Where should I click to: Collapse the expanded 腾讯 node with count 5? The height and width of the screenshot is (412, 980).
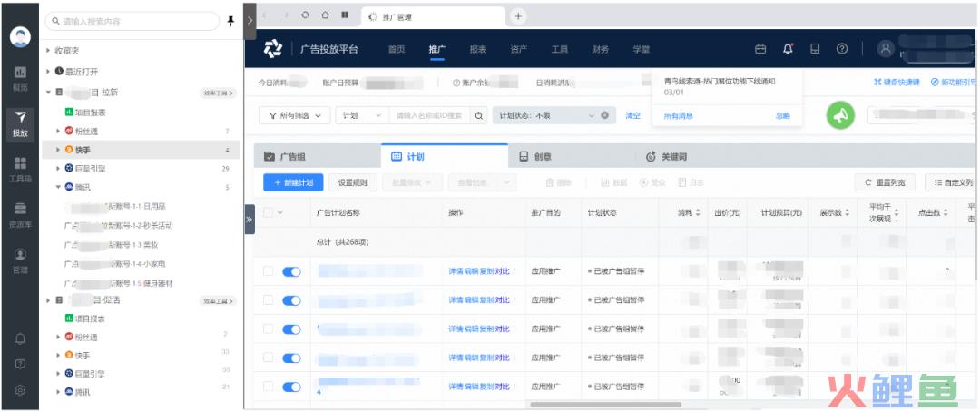click(58, 187)
